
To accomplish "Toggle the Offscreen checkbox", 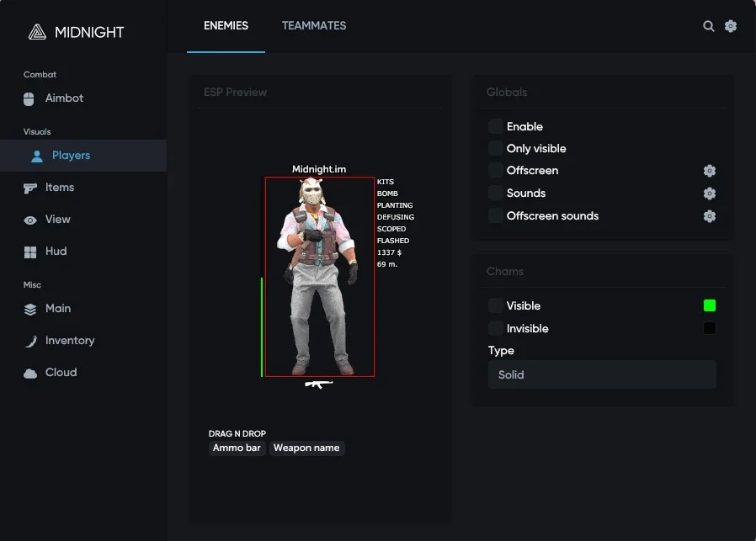I will [x=495, y=170].
